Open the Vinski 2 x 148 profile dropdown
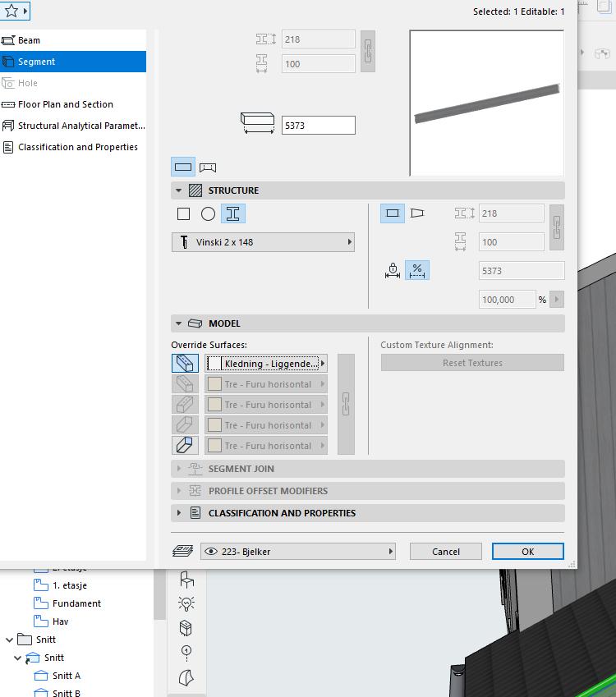 pos(263,242)
